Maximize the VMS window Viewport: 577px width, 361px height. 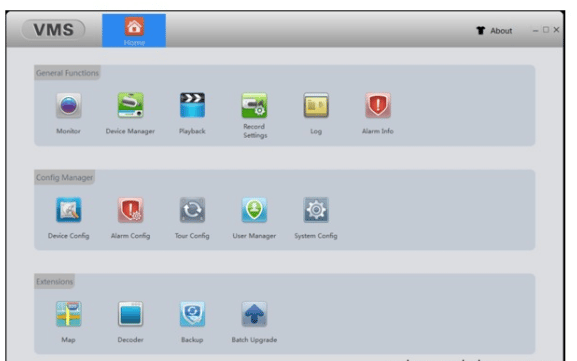546,30
